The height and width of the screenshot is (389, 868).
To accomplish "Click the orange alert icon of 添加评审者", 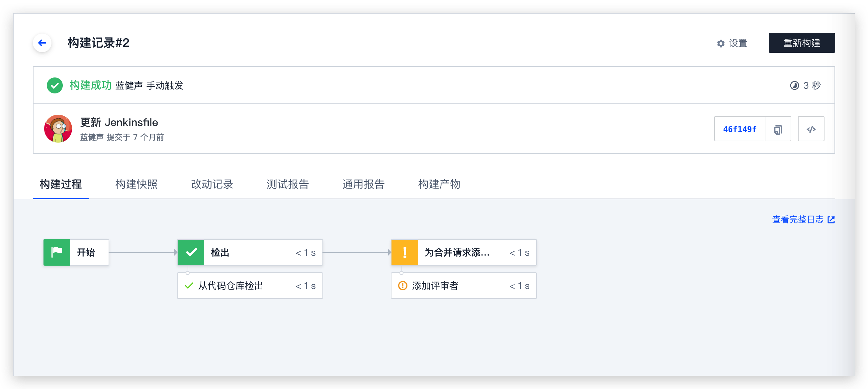I will (403, 286).
